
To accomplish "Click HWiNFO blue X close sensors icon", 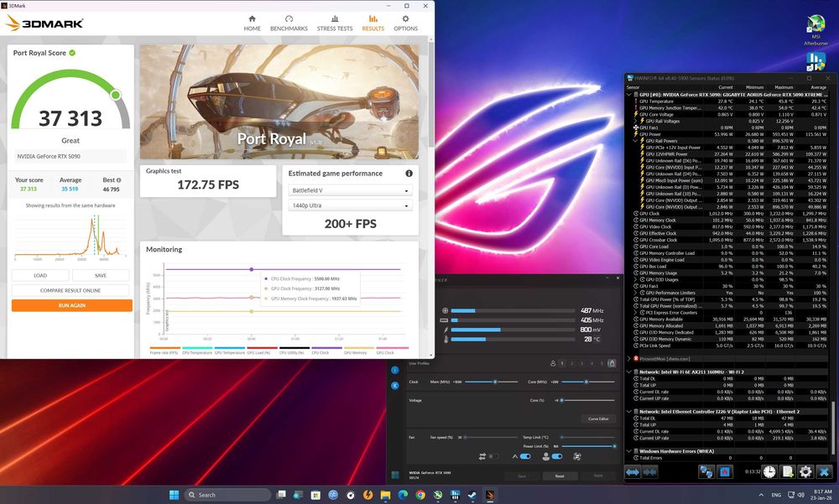I will (x=824, y=472).
